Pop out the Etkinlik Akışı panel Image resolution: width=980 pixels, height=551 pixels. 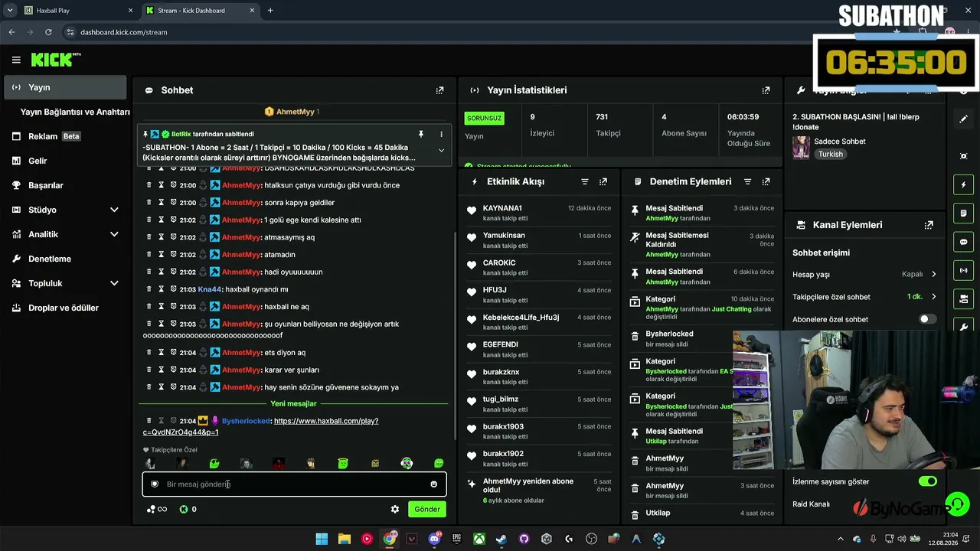coord(603,182)
